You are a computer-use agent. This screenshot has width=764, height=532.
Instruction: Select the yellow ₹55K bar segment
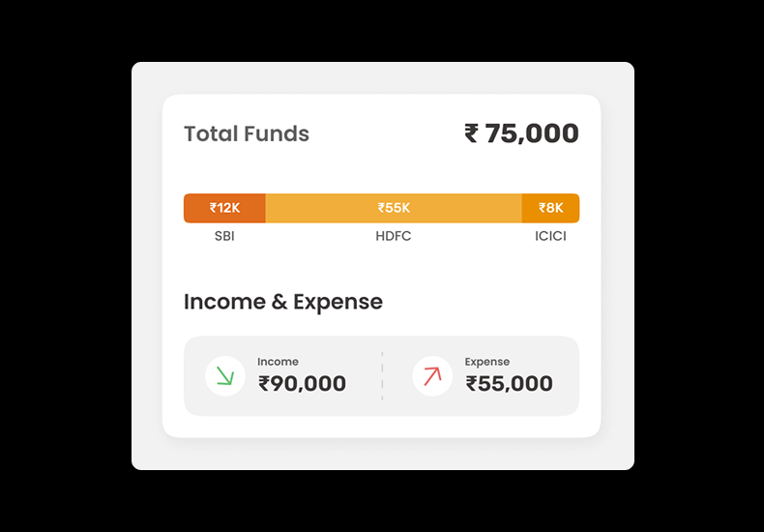[x=394, y=208]
